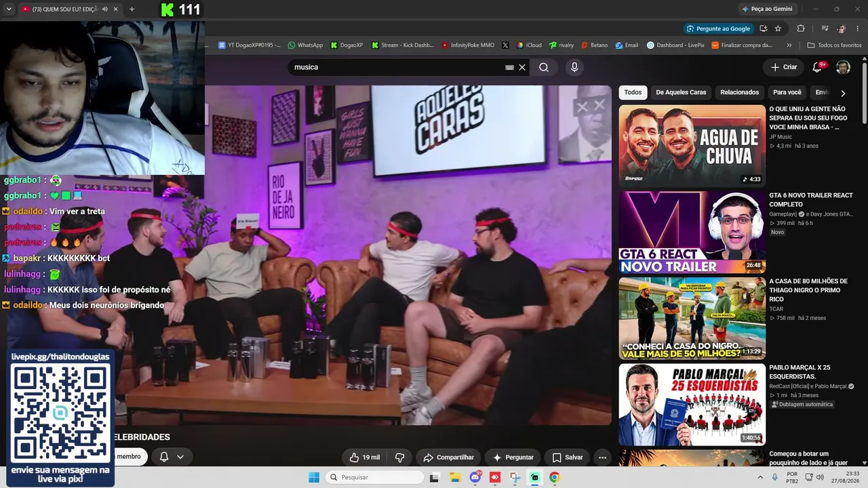Screen dimensions: 868x488
Task: Open a new browser tab
Action: tap(132, 9)
